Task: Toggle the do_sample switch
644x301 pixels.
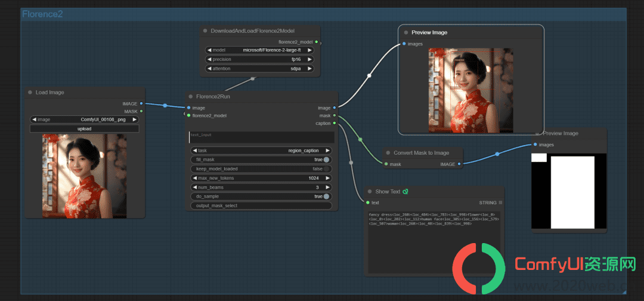Action: (326, 196)
